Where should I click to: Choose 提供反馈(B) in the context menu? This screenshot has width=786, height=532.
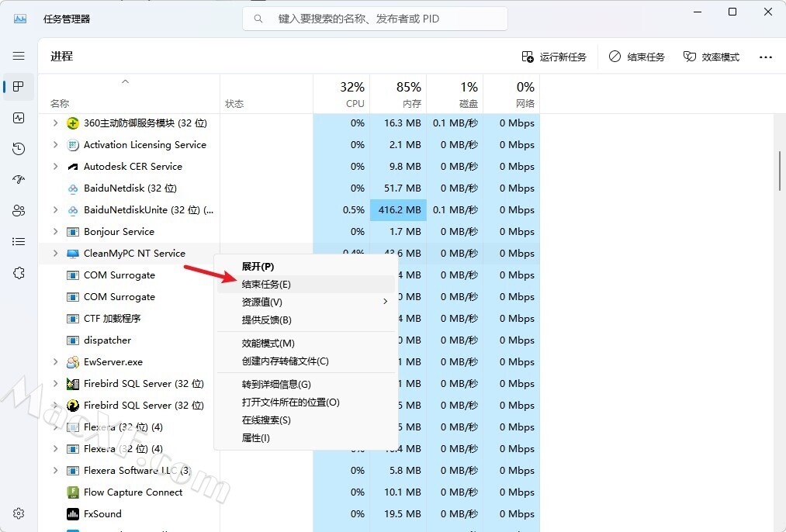click(306, 320)
